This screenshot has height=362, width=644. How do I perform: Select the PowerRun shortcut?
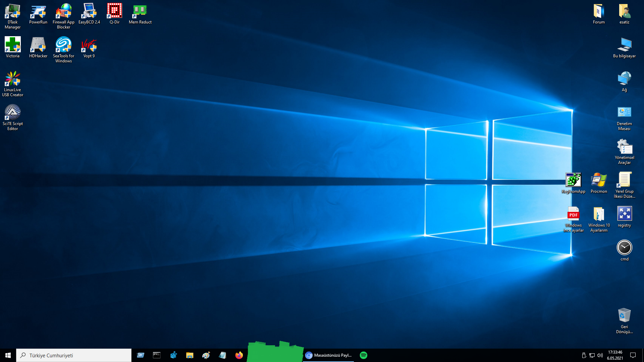(38, 14)
